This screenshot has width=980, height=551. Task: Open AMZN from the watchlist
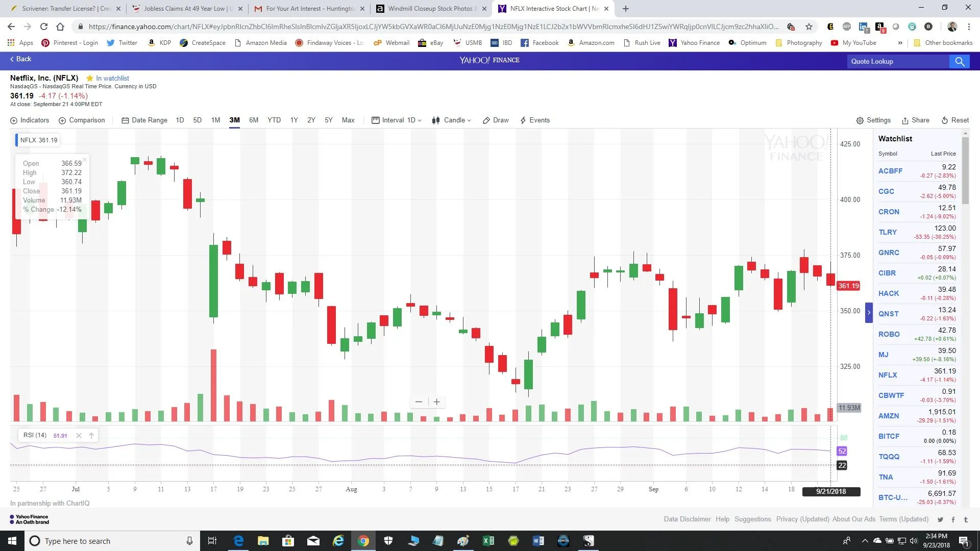click(889, 416)
